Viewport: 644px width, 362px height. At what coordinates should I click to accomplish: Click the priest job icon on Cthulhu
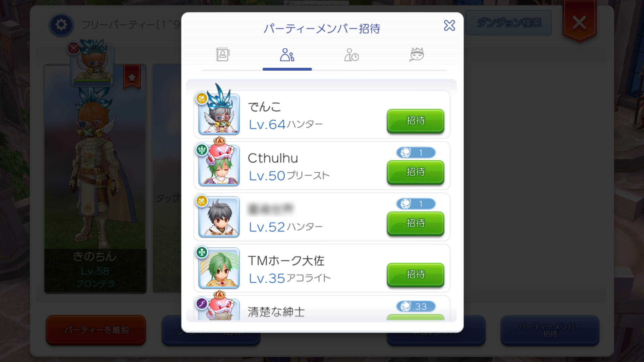[202, 150]
